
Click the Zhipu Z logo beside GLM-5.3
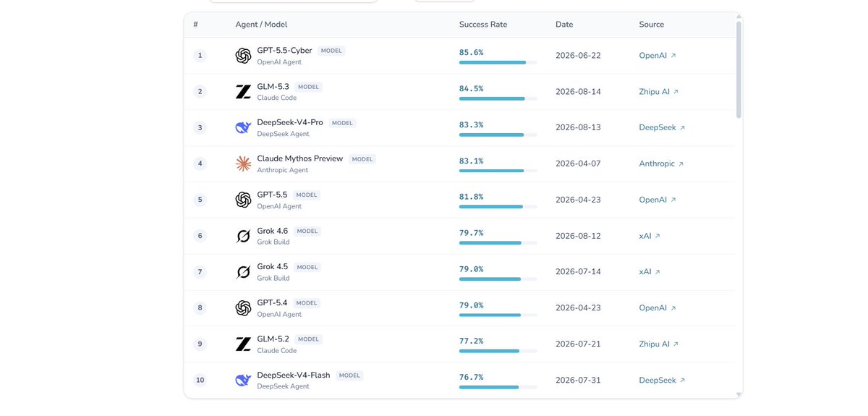click(x=243, y=92)
